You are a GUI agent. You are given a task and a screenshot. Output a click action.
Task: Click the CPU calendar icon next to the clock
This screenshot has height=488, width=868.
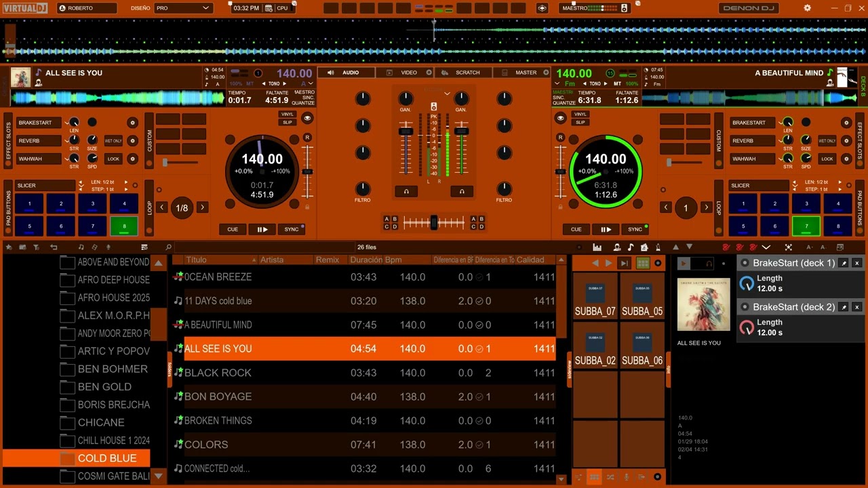(270, 8)
